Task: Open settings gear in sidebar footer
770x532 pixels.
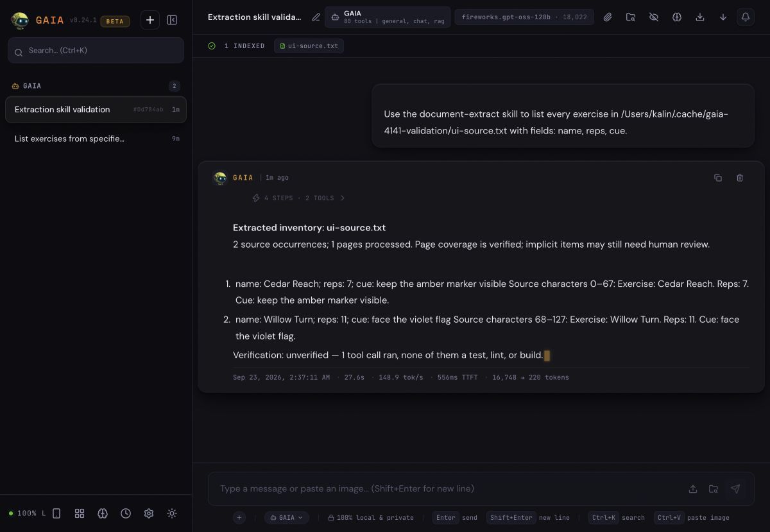Action: (x=149, y=513)
